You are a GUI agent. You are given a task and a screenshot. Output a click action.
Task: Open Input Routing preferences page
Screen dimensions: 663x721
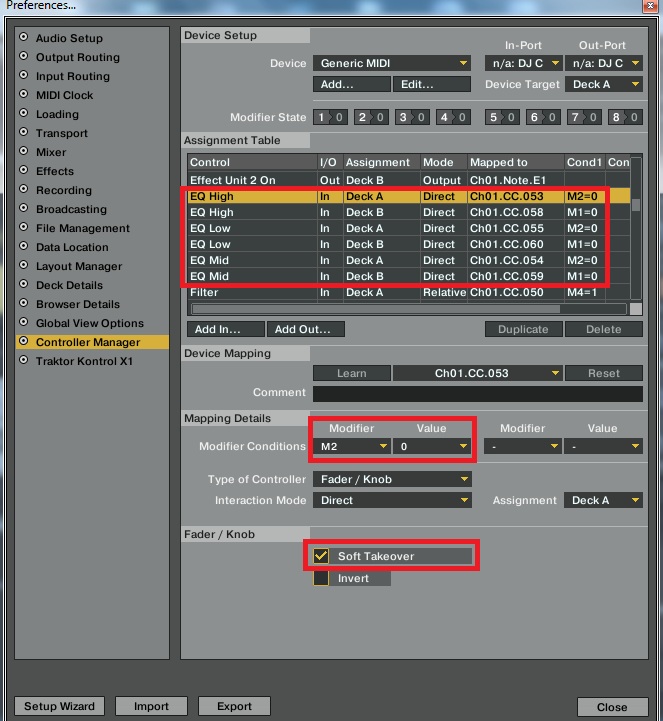(x=73, y=76)
